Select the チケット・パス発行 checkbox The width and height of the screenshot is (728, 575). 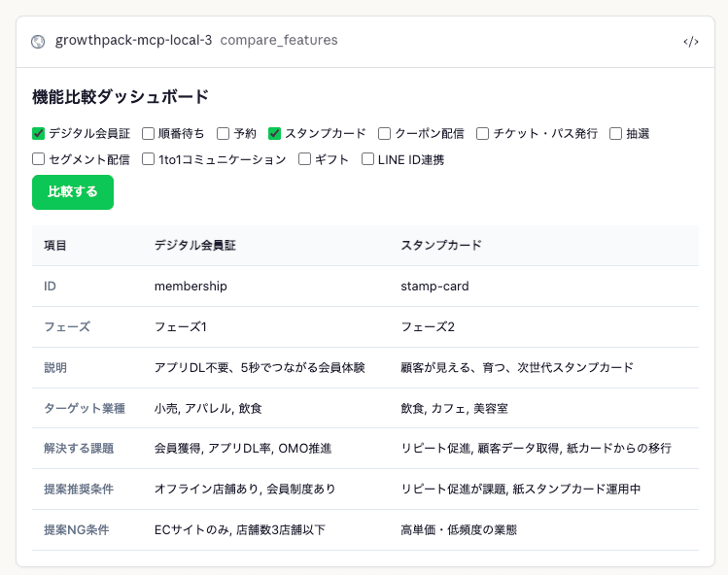(x=483, y=133)
